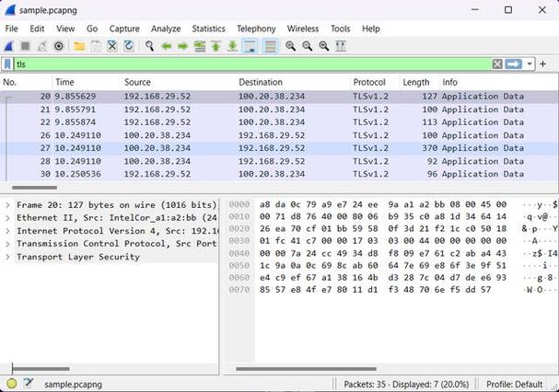Viewport: 559px width, 392px height.
Task: Open the display filter history dropdown
Action: pyautogui.click(x=530, y=64)
